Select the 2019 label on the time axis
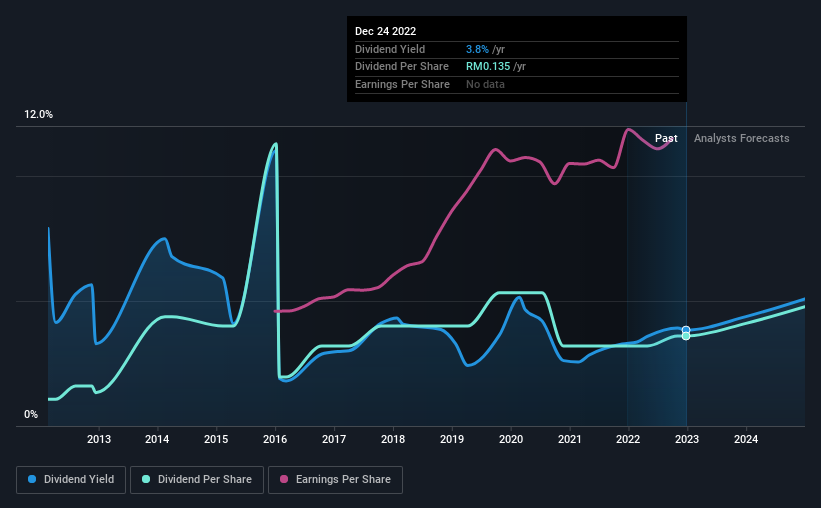The height and width of the screenshot is (508, 821). (x=452, y=439)
